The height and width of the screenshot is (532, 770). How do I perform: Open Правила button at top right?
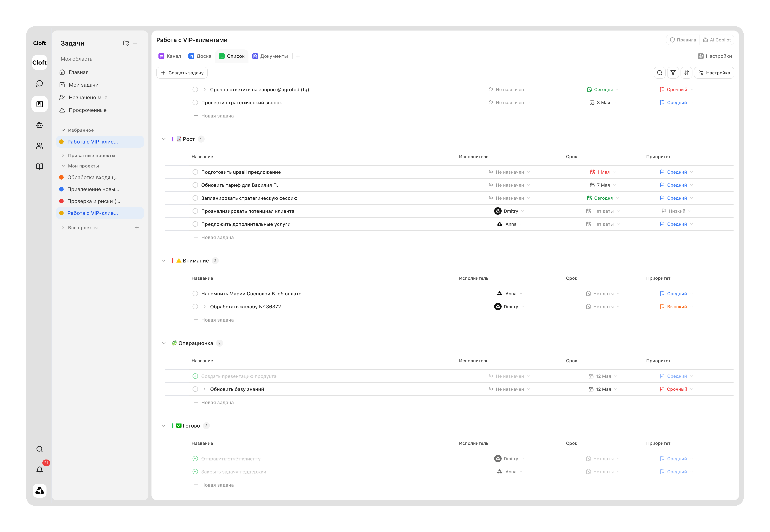(683, 40)
